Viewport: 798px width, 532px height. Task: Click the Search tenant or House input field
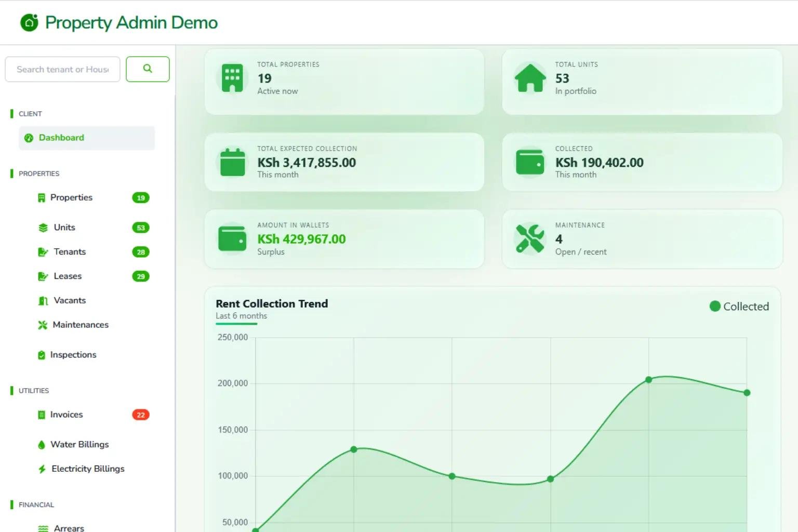click(62, 69)
